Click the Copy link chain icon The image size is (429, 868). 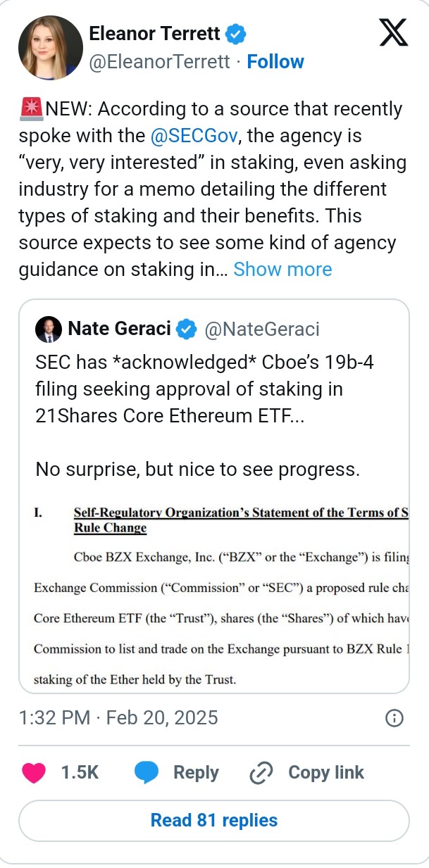pos(261,772)
